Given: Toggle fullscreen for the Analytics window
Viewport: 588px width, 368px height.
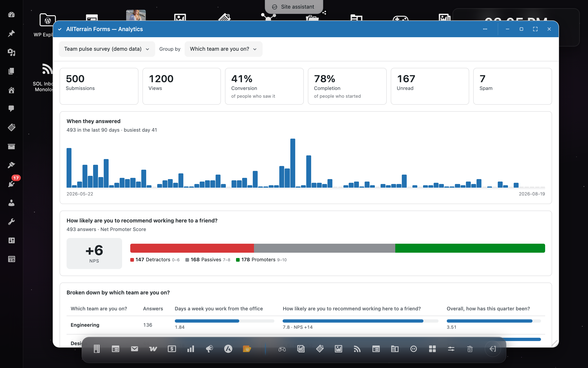Looking at the screenshot, I should (x=535, y=29).
